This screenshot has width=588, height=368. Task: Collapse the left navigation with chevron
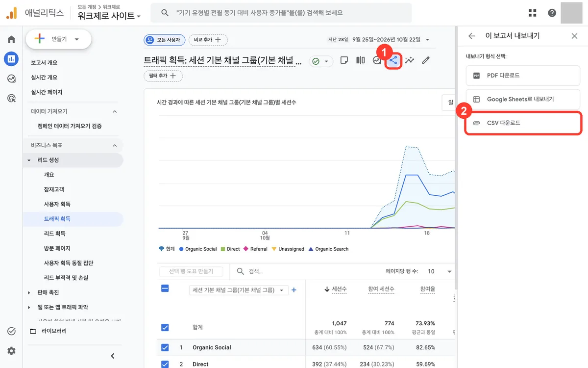pos(113,356)
